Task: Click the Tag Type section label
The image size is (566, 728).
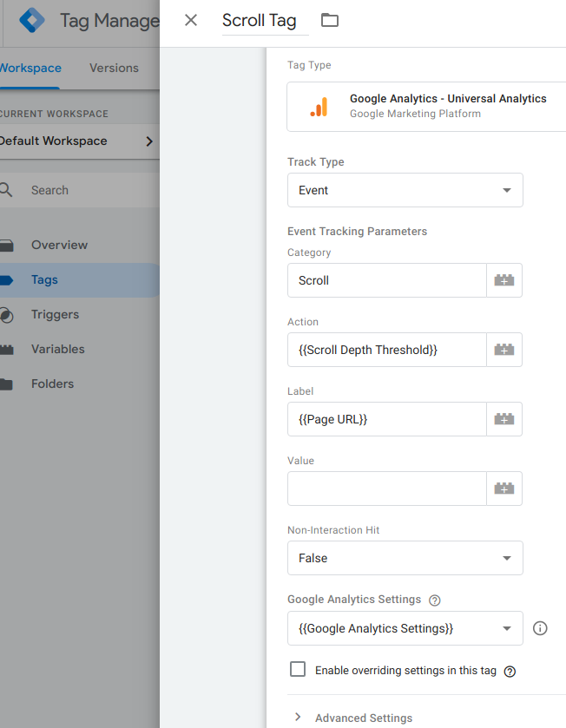Action: [309, 65]
